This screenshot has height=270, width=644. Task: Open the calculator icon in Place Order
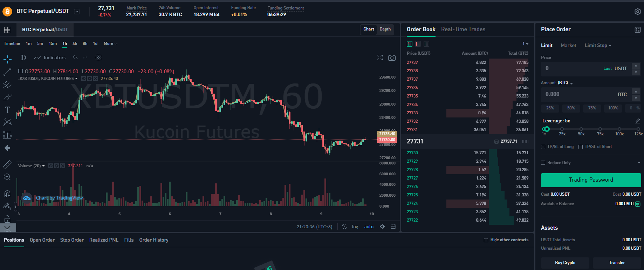(638, 30)
